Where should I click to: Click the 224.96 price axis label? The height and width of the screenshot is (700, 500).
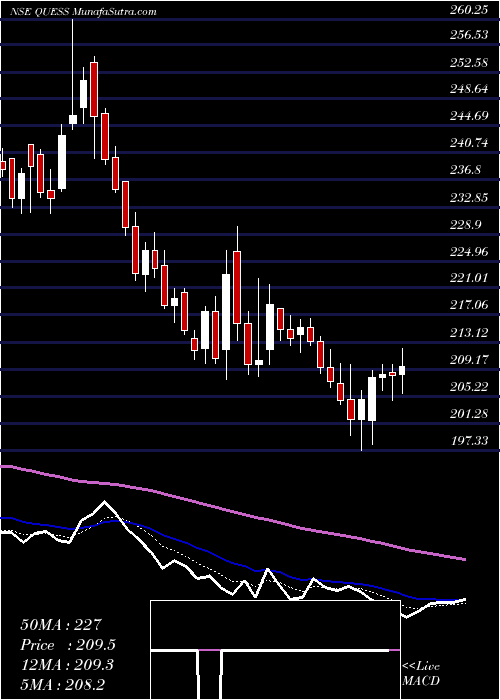click(468, 252)
